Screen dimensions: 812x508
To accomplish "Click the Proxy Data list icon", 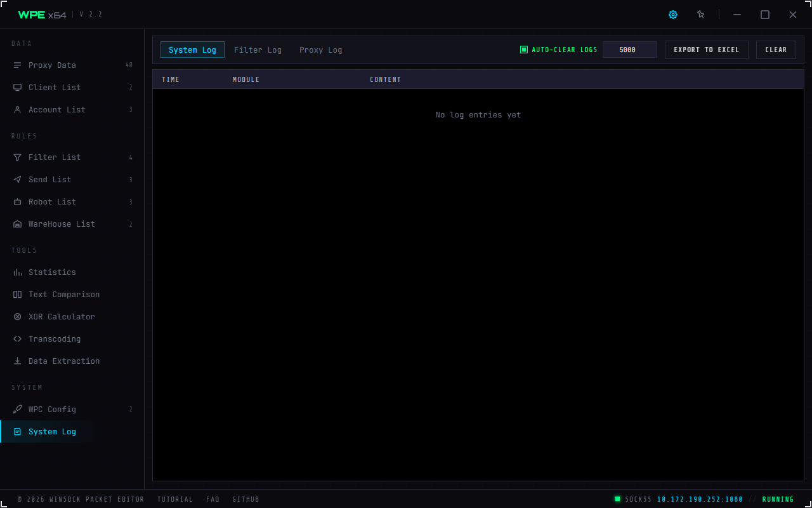I will (x=17, y=65).
